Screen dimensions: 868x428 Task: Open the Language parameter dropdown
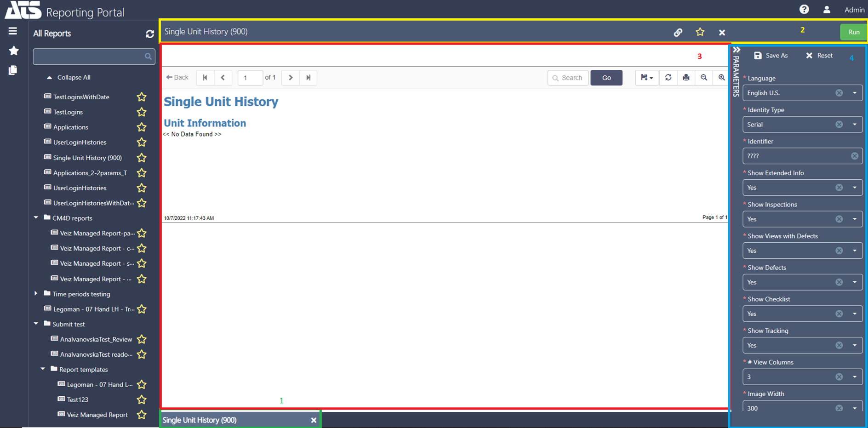tap(854, 92)
